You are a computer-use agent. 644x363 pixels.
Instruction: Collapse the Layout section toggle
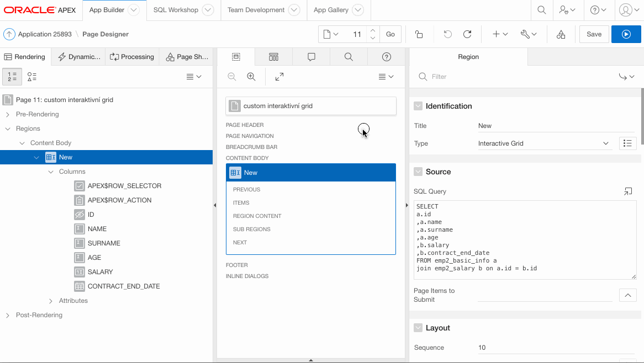[418, 328]
